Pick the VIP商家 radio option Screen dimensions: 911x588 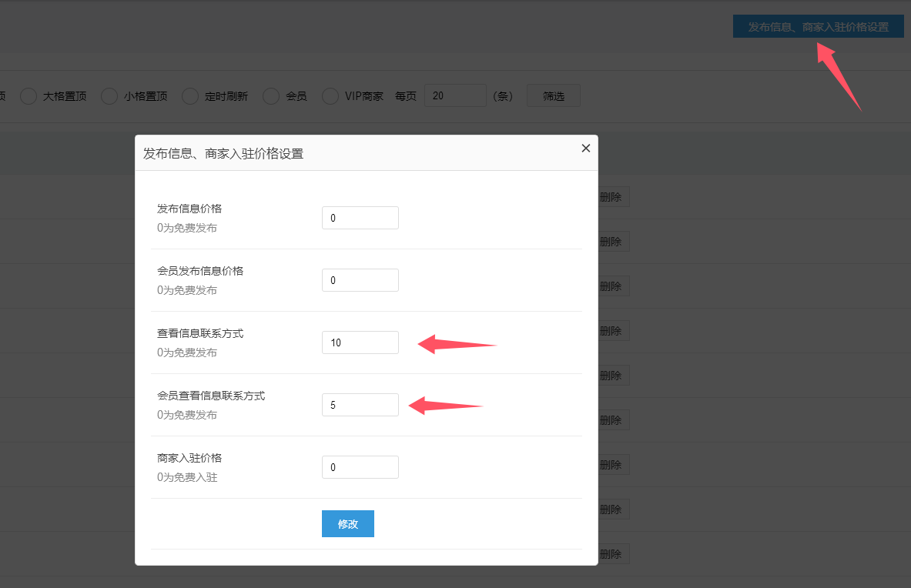point(330,96)
